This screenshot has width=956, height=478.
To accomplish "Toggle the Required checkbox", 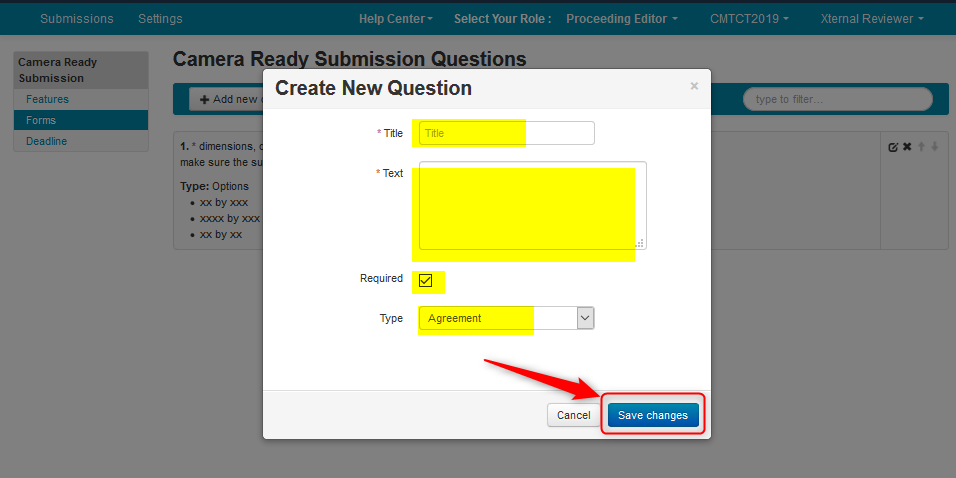I will point(426,280).
